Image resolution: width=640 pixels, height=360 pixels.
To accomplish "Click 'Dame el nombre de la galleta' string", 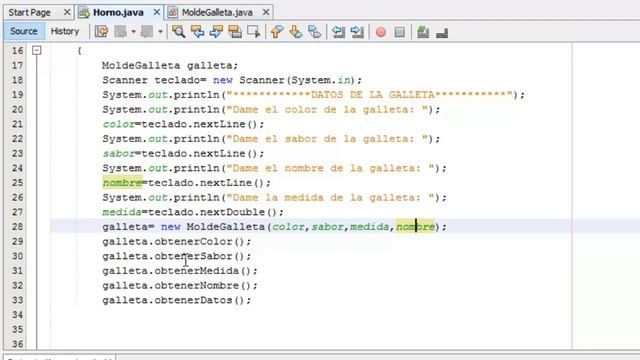I will click(330, 168).
